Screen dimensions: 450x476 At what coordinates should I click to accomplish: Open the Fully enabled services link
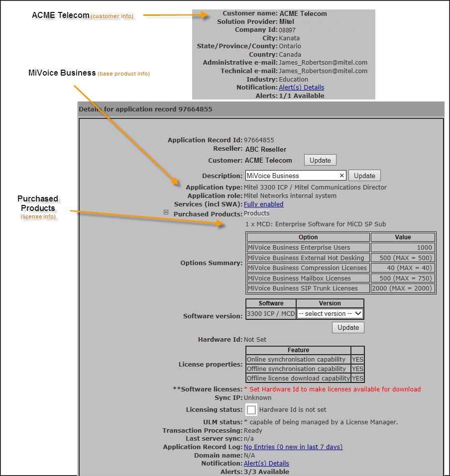[263, 204]
